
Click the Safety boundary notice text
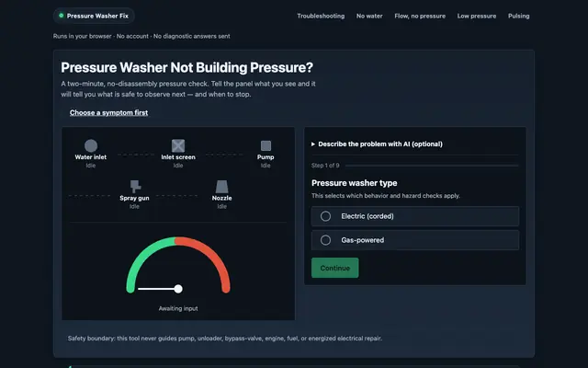point(224,339)
